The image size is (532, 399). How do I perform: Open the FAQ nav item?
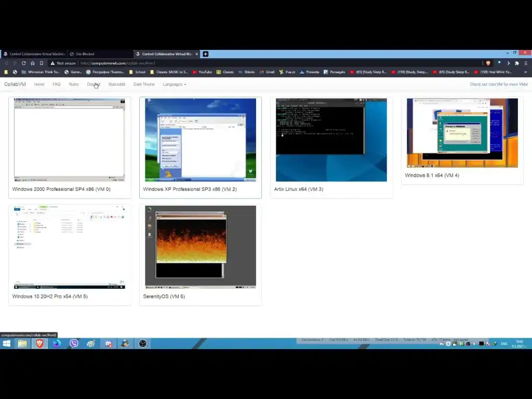tap(57, 84)
